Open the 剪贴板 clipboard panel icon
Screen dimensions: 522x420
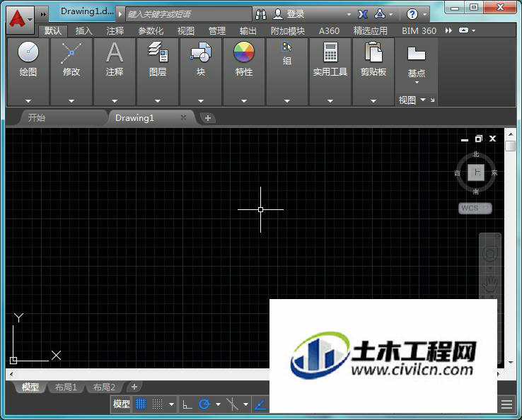(x=373, y=52)
